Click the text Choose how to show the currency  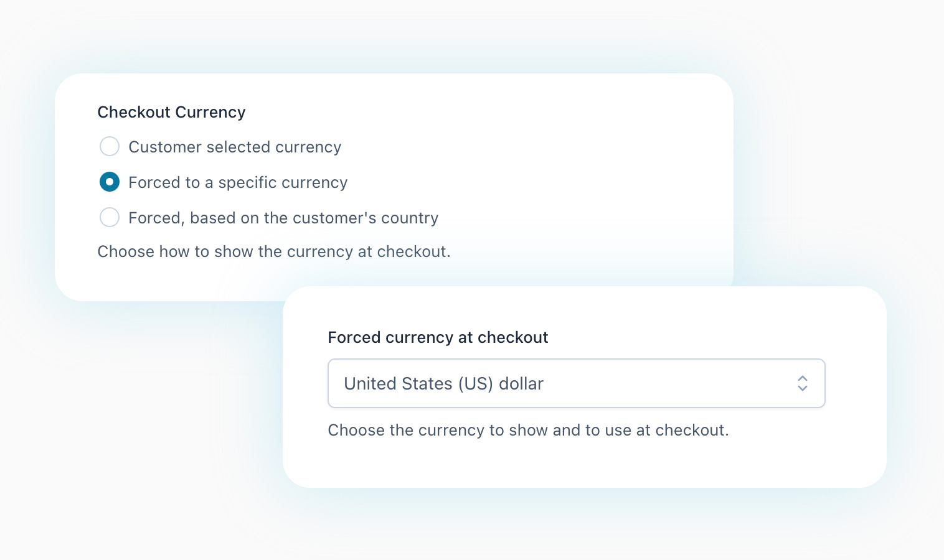point(274,251)
